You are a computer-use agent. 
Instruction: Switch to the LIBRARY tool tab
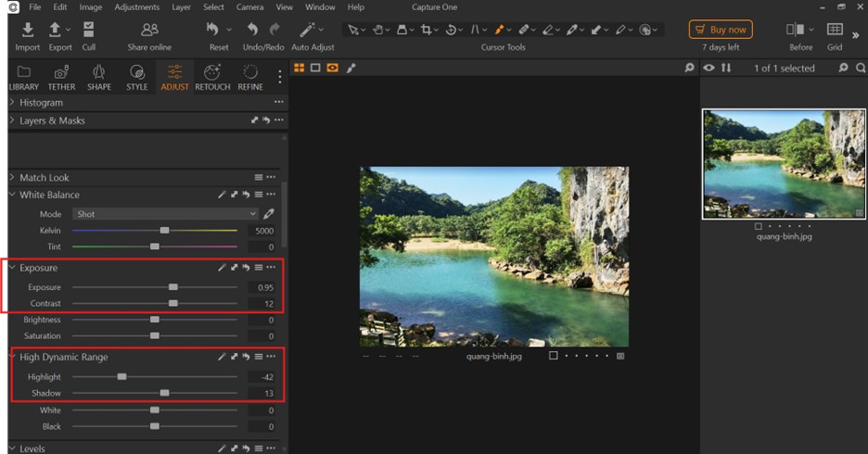24,78
